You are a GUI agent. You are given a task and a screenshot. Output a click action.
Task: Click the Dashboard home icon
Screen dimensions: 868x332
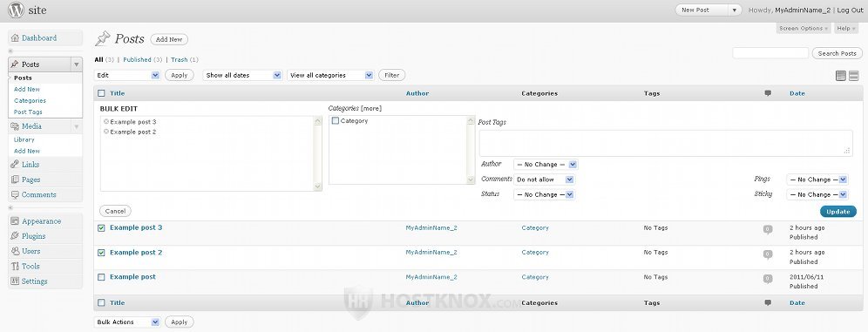[x=15, y=38]
